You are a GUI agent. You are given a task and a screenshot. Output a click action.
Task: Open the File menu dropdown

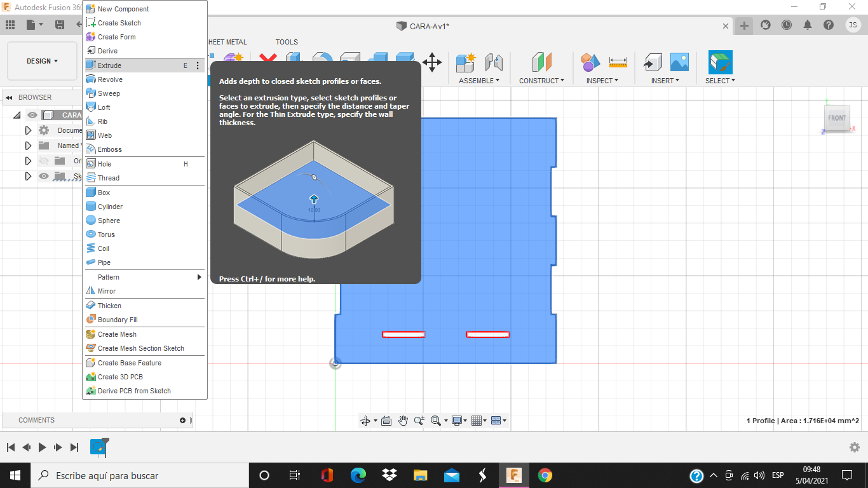tap(34, 25)
